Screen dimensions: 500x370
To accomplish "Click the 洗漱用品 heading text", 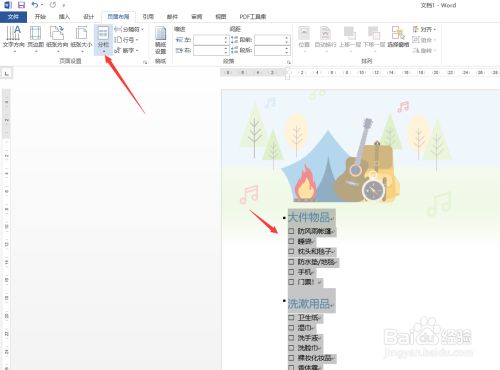I will click(309, 304).
